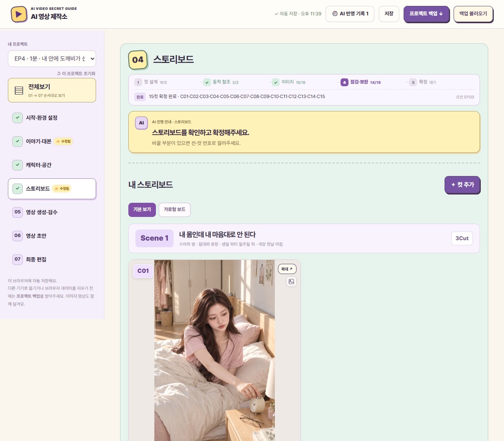Click the 05 badge for 영상 생성·검수
The width and height of the screenshot is (504, 441).
(x=17, y=212)
